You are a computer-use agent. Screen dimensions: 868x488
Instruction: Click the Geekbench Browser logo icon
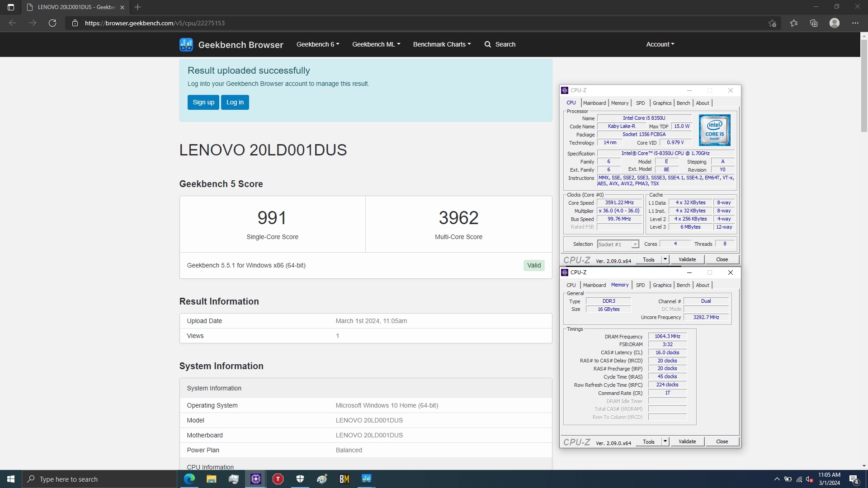coord(186,44)
